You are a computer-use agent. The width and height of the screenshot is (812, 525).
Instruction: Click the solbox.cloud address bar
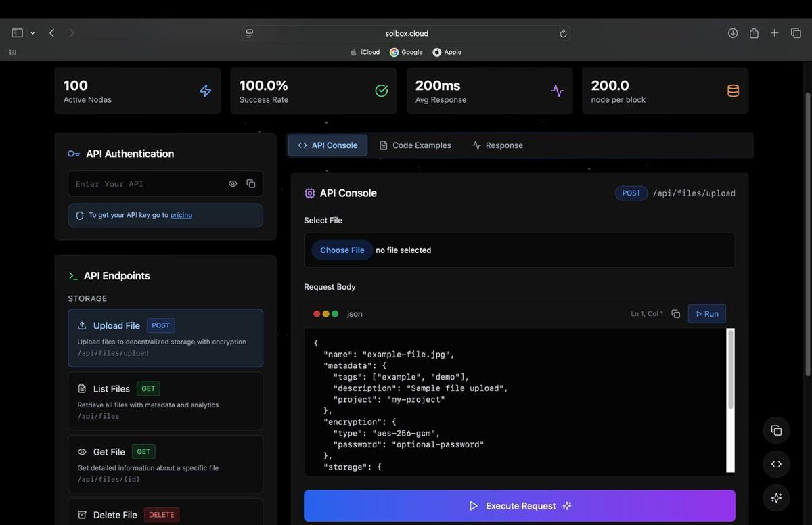406,33
